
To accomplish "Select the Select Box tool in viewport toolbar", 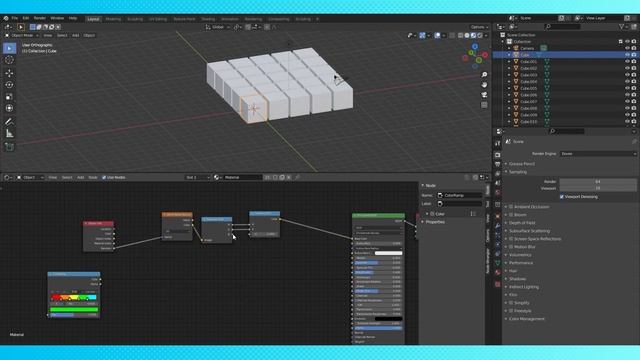I will 9,48.
